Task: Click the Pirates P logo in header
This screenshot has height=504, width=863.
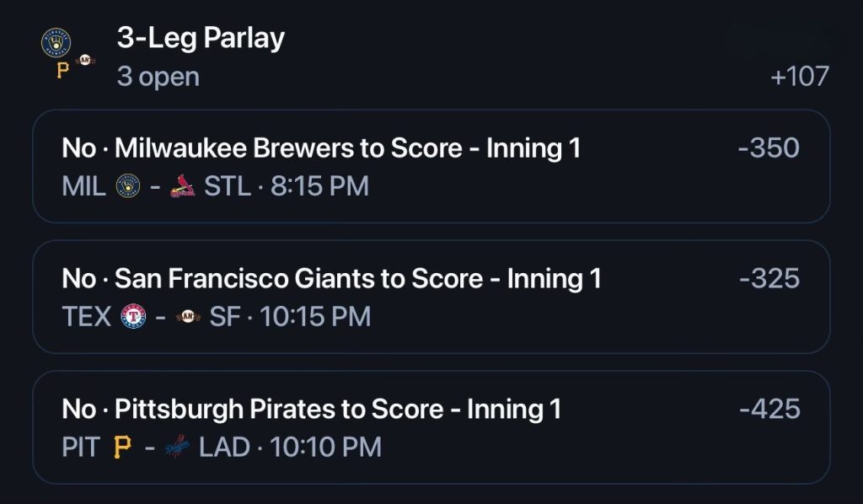Action: click(x=63, y=71)
